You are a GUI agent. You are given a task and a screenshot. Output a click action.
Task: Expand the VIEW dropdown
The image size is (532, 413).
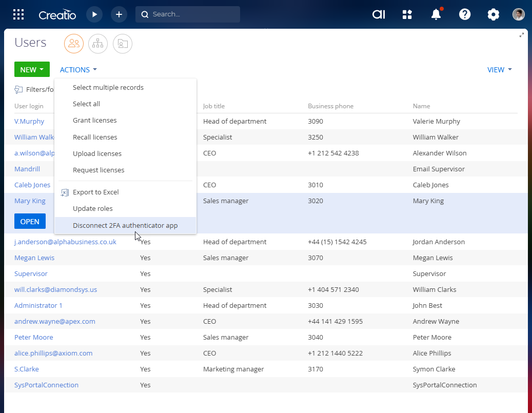499,70
